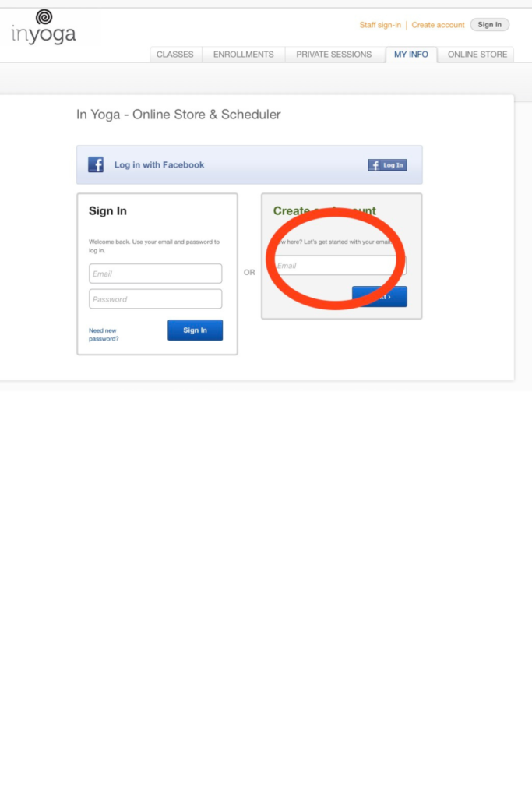532x798 pixels.
Task: Click the large Facebook logo icon
Action: (x=96, y=164)
